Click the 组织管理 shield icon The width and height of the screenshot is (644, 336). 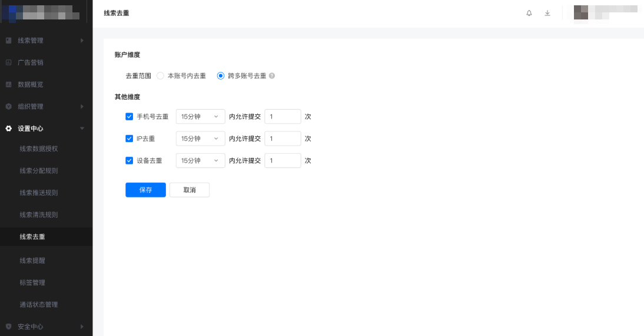pyautogui.click(x=9, y=107)
